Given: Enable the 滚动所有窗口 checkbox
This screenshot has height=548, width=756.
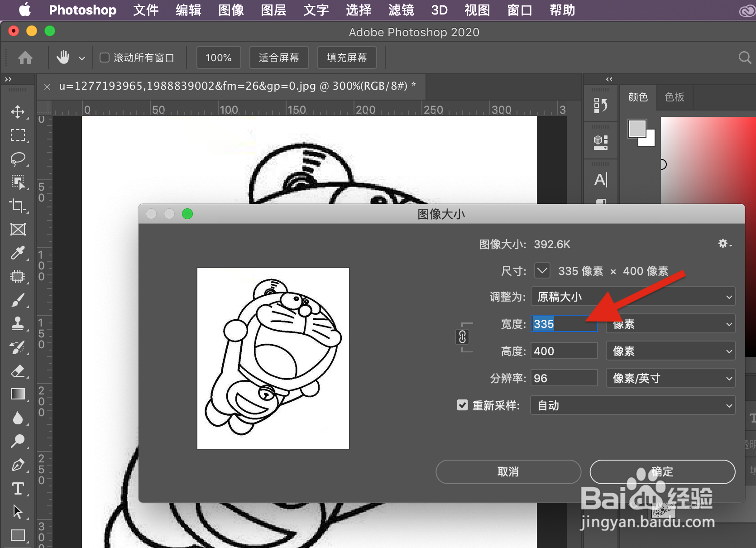Looking at the screenshot, I should tap(105, 58).
